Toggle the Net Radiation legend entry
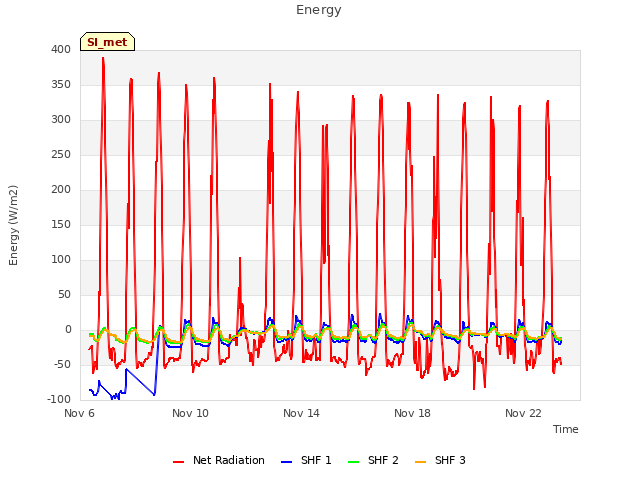640x480 pixels. [219, 460]
